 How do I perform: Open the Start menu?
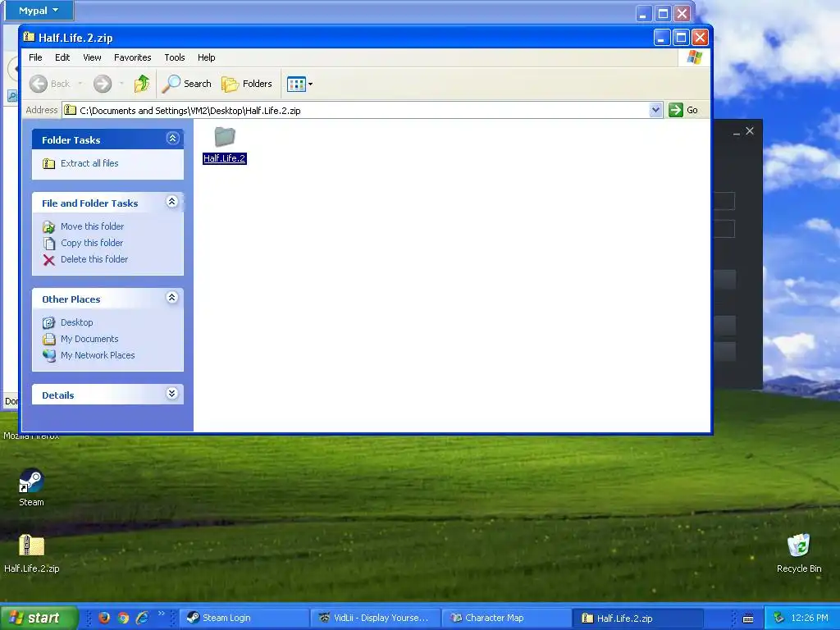pyautogui.click(x=39, y=618)
